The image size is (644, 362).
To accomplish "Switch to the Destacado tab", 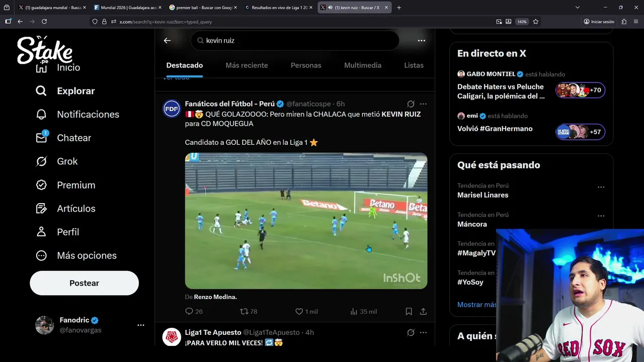I will 185,65.
